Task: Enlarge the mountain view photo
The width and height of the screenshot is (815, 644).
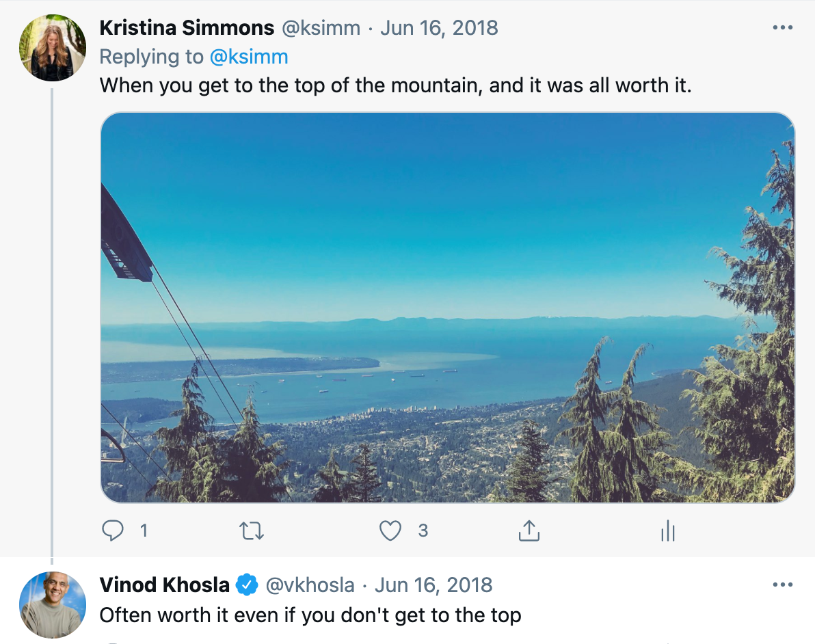Action: click(x=448, y=307)
